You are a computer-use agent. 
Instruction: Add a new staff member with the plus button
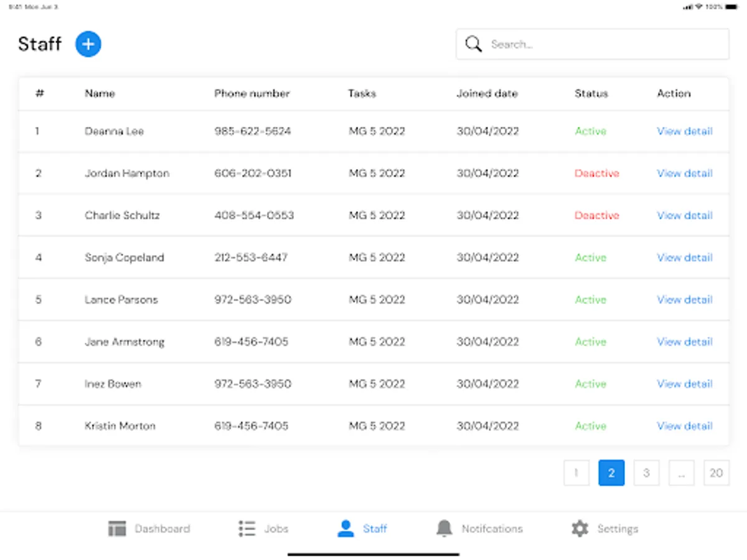88,44
